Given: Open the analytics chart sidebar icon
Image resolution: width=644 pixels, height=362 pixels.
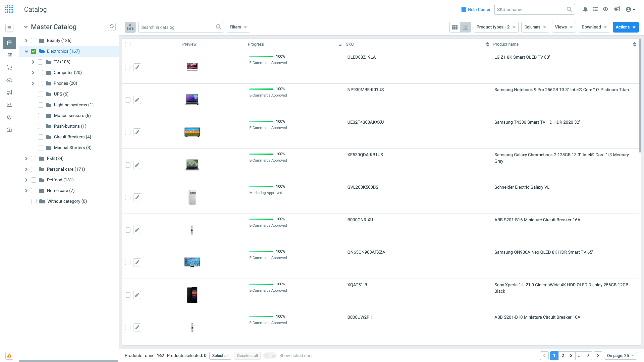Looking at the screenshot, I should [x=9, y=105].
